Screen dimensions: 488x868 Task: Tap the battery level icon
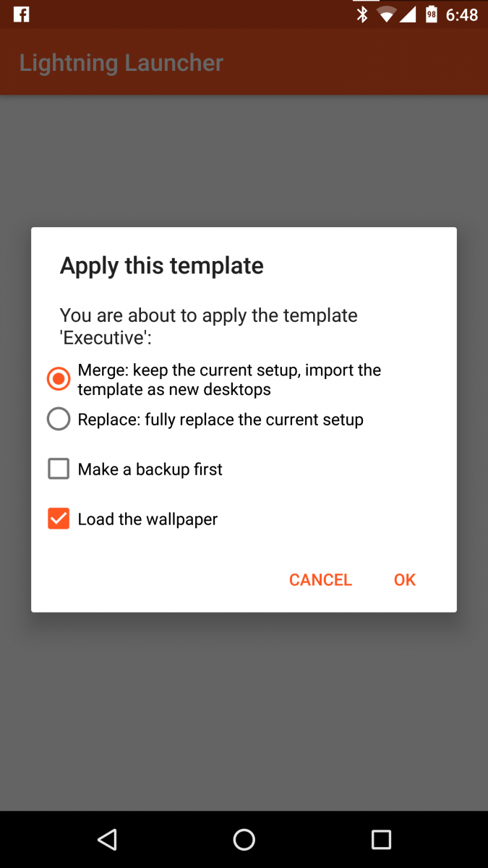(x=432, y=14)
